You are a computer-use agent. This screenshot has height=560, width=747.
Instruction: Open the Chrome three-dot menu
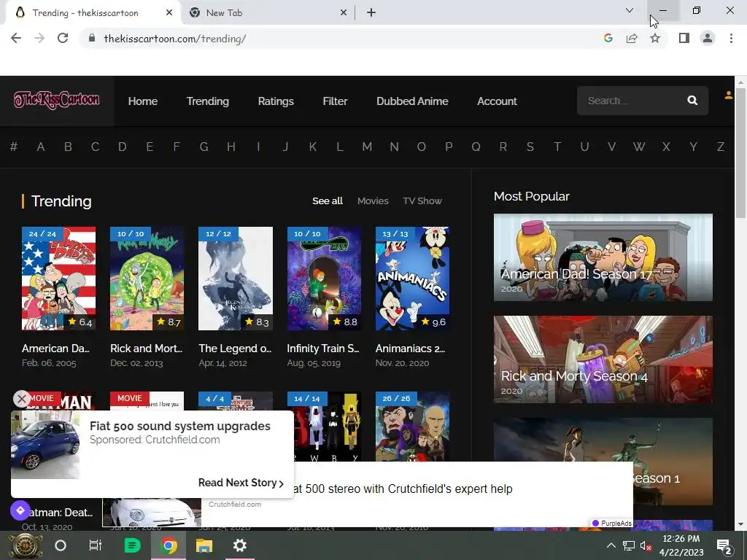pos(731,38)
